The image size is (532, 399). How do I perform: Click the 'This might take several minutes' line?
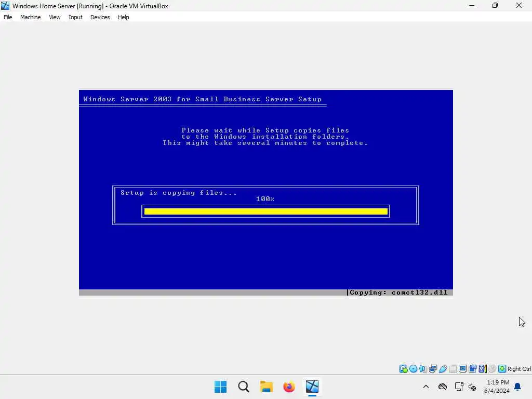tap(265, 143)
